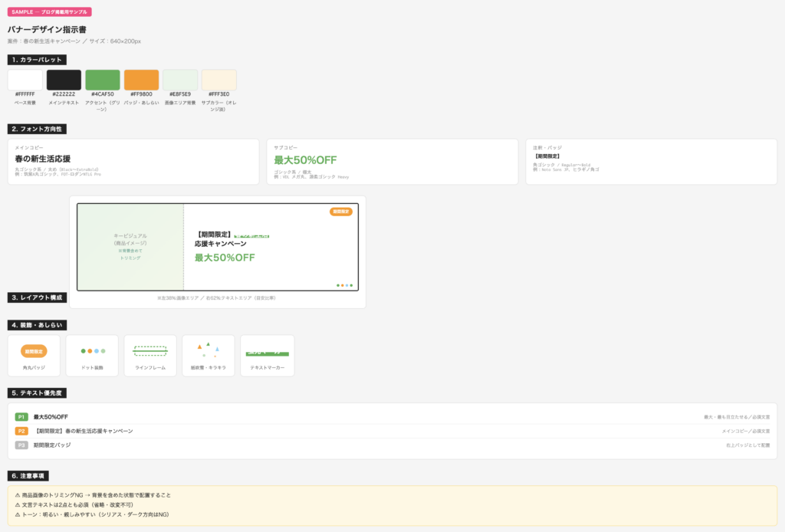Image resolution: width=785 pixels, height=532 pixels.
Task: Click the green P1 priority badge
Action: (x=21, y=417)
